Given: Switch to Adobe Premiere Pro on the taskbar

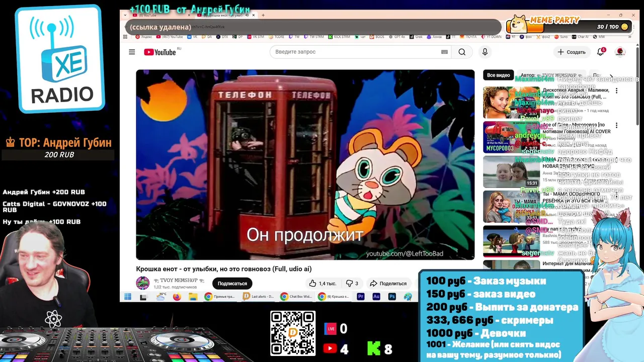Looking at the screenshot, I should pyautogui.click(x=361, y=297).
